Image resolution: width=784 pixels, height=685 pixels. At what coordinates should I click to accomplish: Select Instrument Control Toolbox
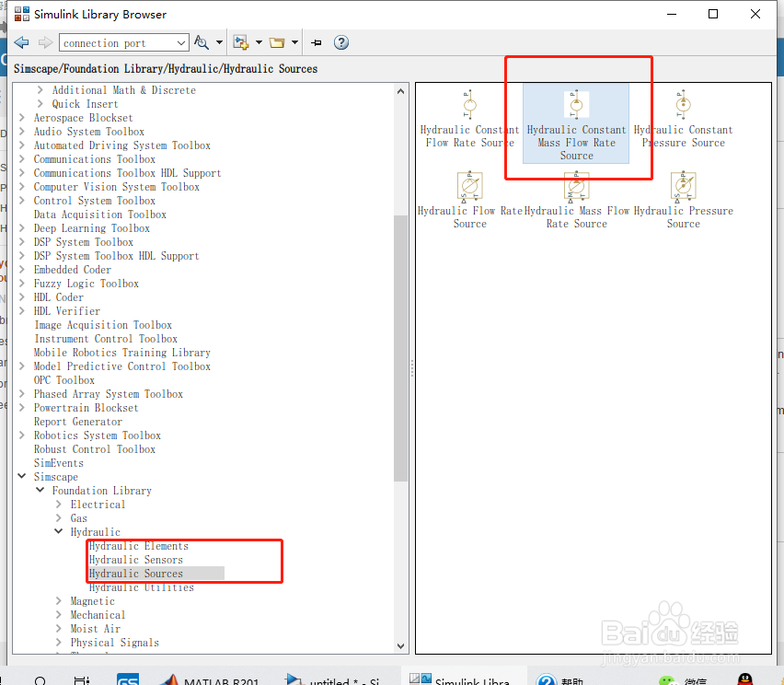tap(106, 339)
